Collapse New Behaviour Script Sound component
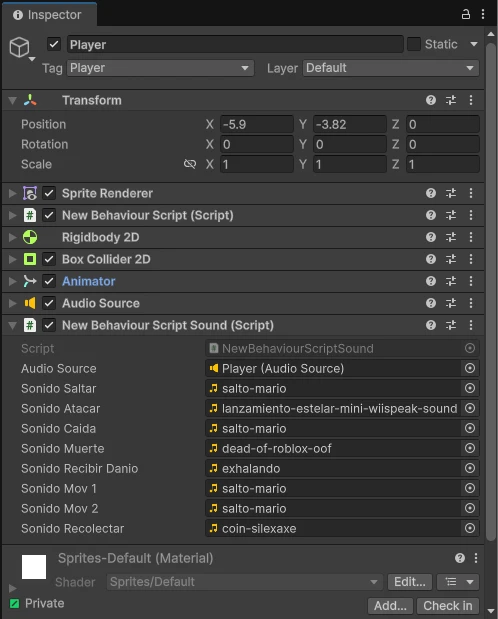498x619 pixels. [13, 325]
